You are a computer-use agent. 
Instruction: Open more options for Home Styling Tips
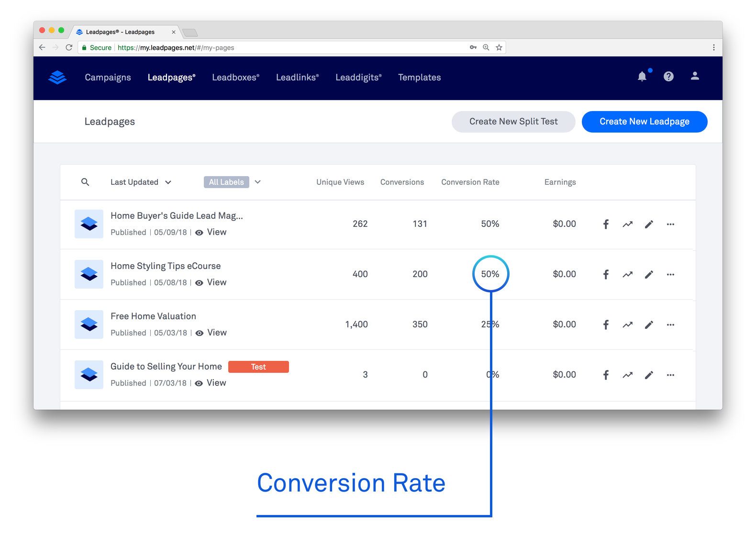click(670, 274)
